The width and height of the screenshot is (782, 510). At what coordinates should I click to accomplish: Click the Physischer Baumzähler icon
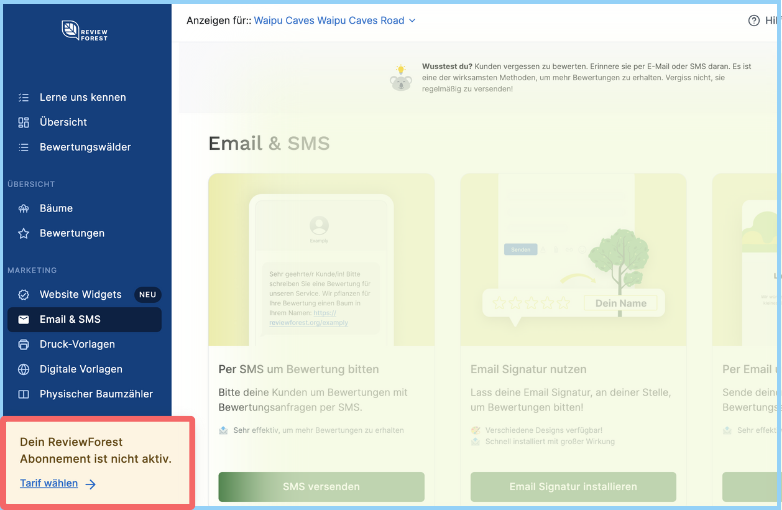[x=24, y=394]
